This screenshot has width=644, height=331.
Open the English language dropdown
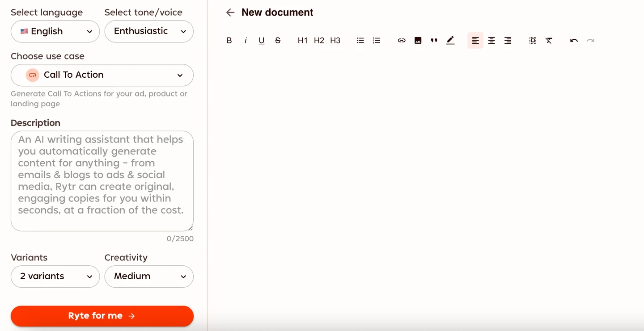click(x=55, y=31)
